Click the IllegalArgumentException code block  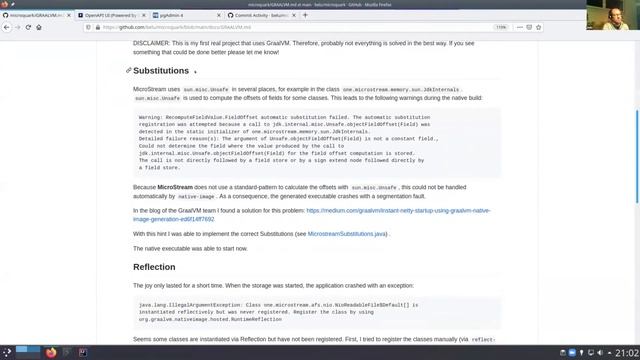point(317,312)
